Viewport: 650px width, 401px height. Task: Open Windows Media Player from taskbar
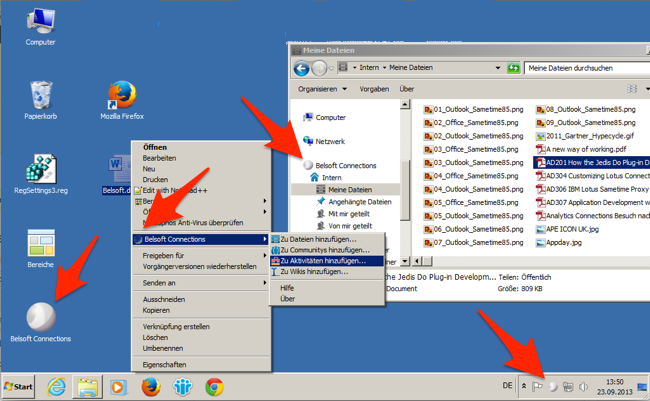[x=118, y=387]
